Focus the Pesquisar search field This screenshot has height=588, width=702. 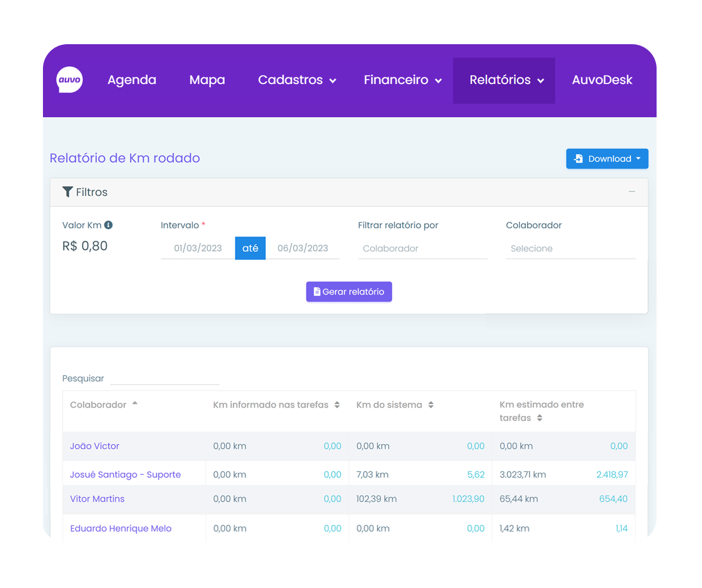[x=164, y=378]
